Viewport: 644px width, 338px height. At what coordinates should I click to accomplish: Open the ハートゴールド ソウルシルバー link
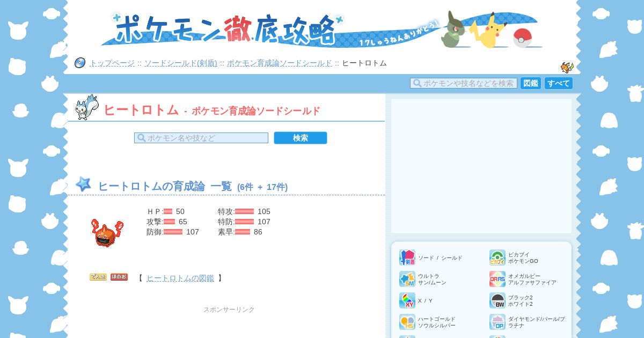click(437, 322)
